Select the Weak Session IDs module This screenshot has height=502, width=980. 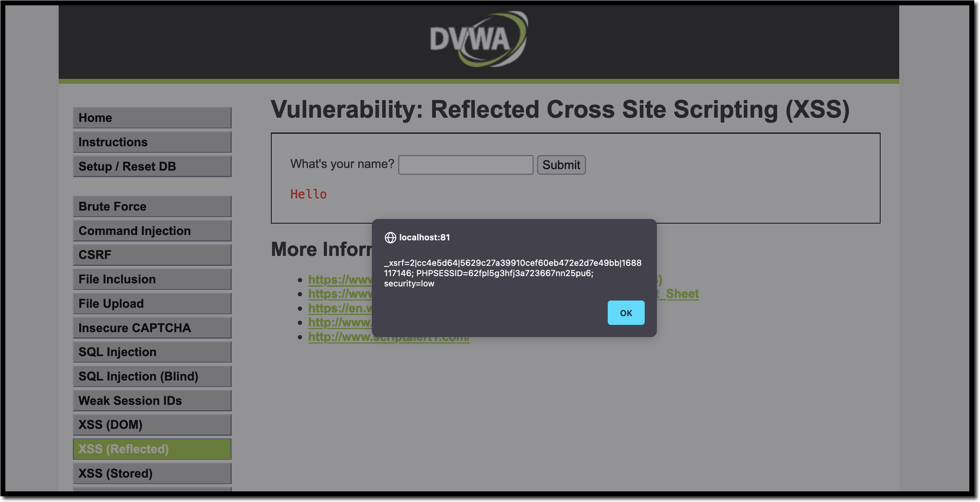[152, 400]
